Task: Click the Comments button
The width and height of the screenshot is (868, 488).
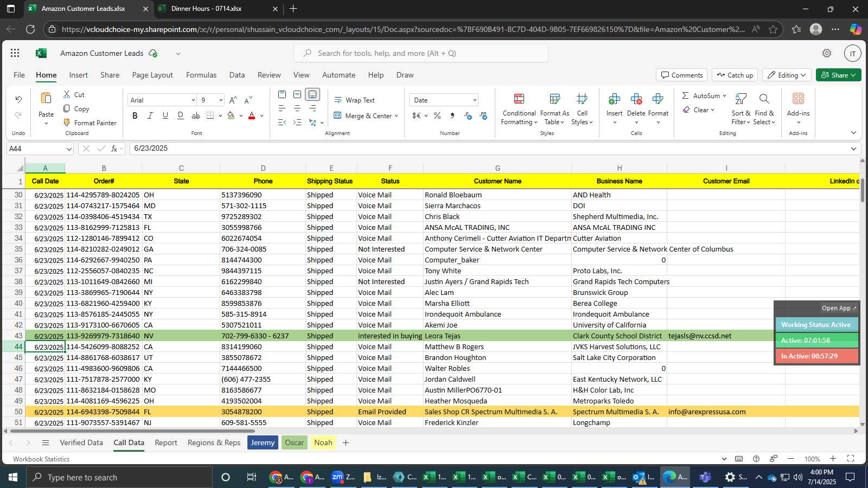Action: tap(681, 75)
